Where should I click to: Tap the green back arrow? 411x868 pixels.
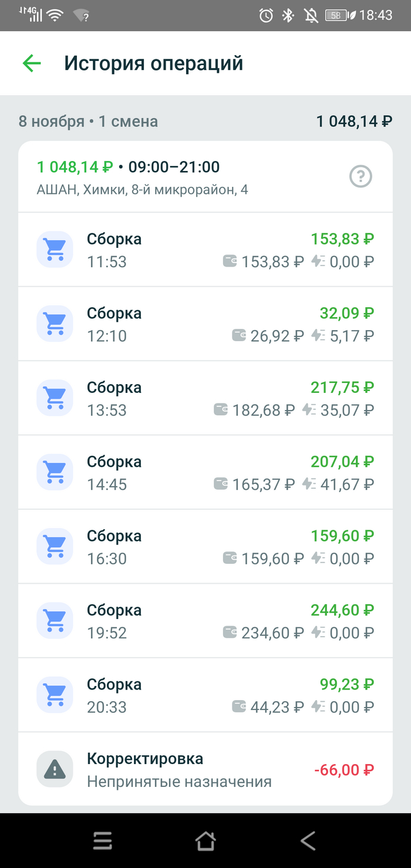pos(32,63)
